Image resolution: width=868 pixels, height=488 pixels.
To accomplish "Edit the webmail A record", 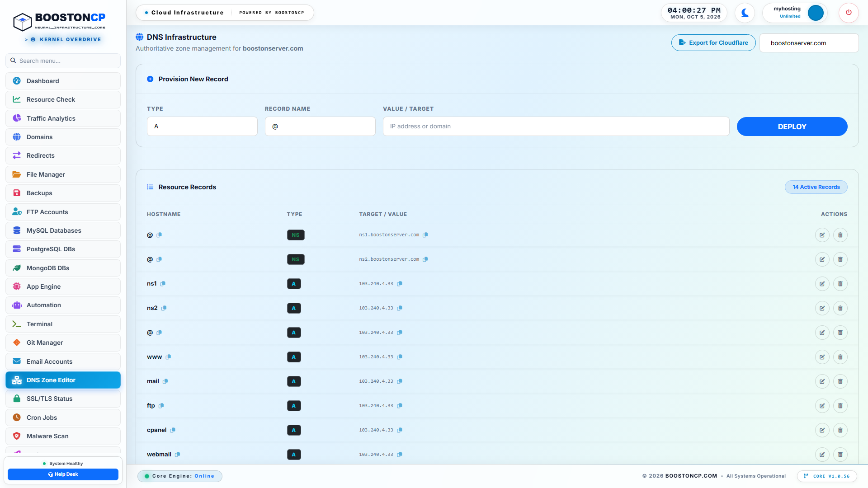I will tap(822, 455).
